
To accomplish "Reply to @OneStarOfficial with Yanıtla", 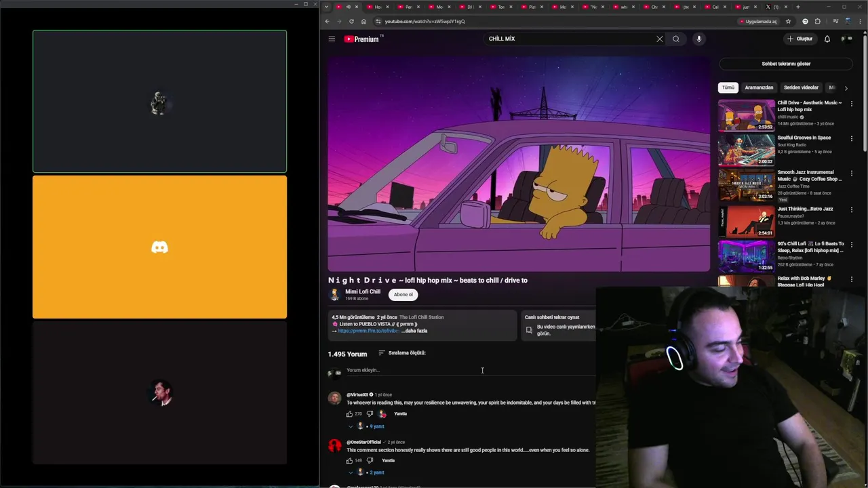I will click(x=388, y=461).
